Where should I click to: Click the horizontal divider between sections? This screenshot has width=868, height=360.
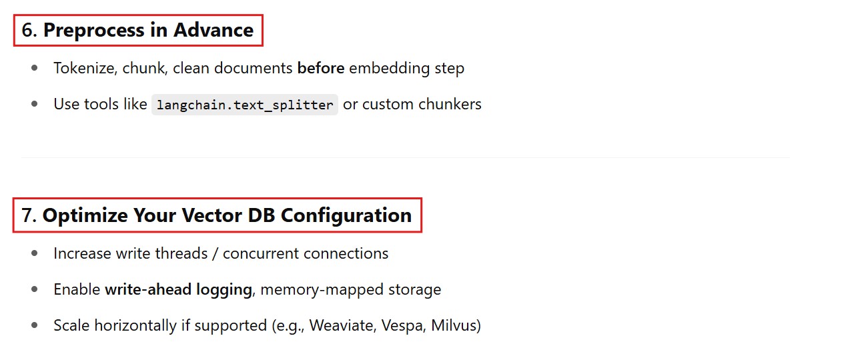point(405,158)
